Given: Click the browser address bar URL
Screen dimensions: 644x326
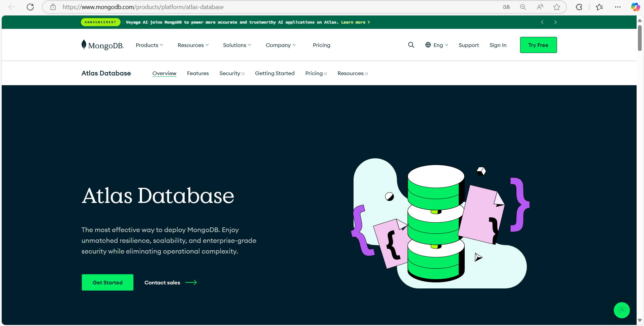Looking at the screenshot, I should pyautogui.click(x=143, y=7).
